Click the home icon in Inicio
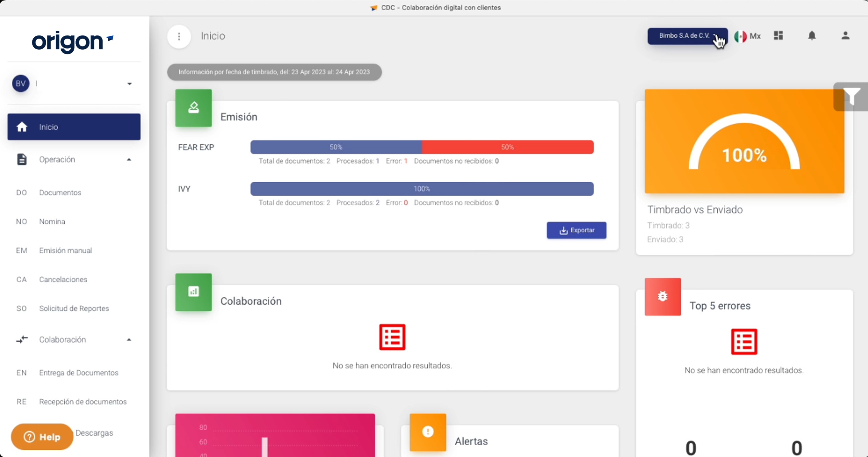Image resolution: width=868 pixels, height=457 pixels. (22, 127)
